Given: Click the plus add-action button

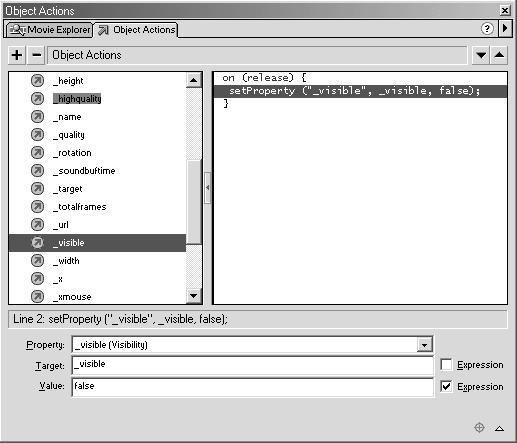Looking at the screenshot, I should [17, 55].
